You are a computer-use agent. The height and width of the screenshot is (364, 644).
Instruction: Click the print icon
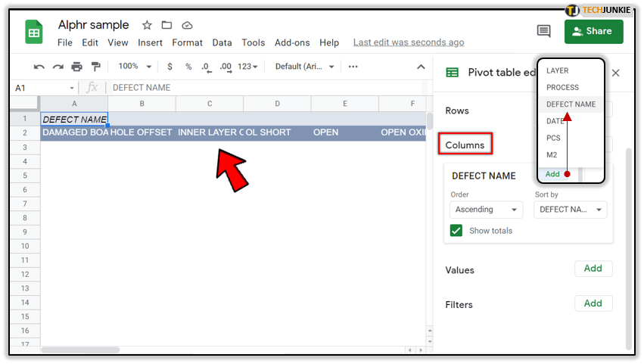(x=76, y=67)
